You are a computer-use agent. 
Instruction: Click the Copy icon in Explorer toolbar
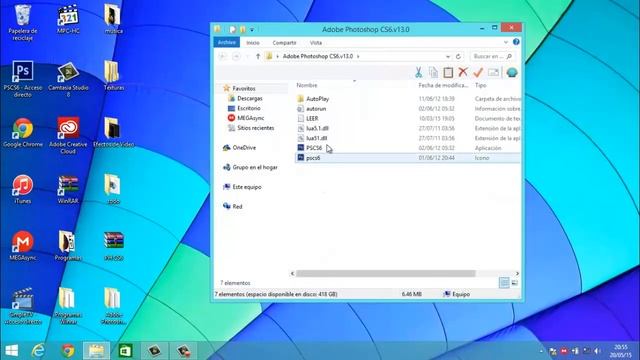(x=433, y=73)
